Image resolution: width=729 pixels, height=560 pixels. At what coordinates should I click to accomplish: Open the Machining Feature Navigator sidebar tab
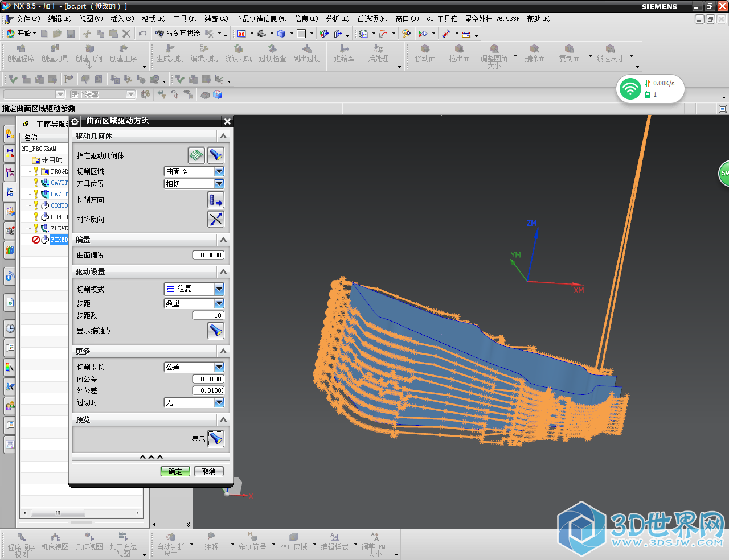pyautogui.click(x=10, y=211)
